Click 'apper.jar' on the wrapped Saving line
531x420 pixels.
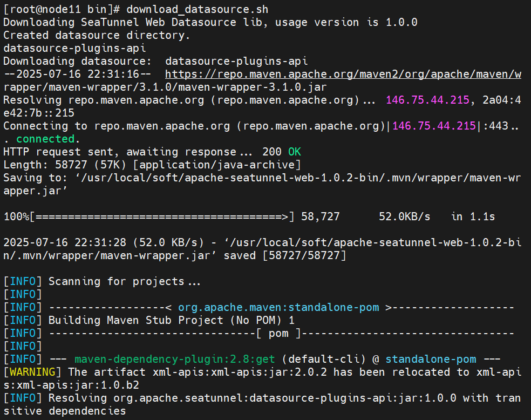(x=32, y=191)
